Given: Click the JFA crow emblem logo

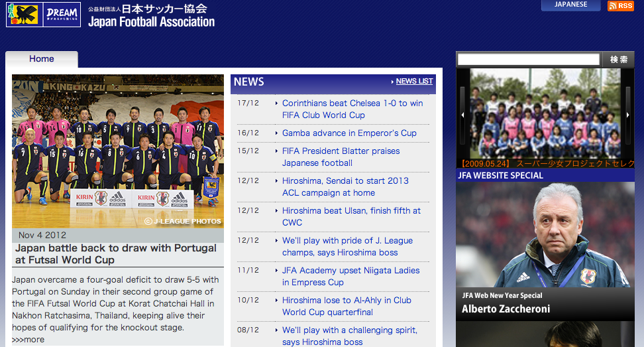Looking at the screenshot, I should tap(24, 15).
